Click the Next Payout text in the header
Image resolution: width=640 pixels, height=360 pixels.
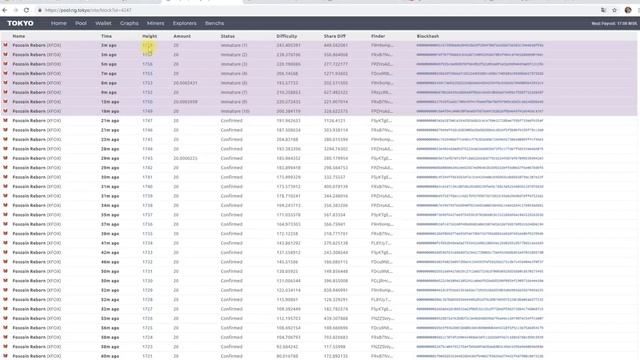coord(614,24)
